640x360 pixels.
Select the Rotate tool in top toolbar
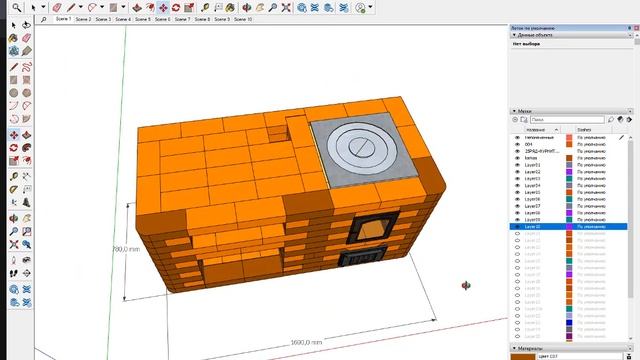[176, 7]
